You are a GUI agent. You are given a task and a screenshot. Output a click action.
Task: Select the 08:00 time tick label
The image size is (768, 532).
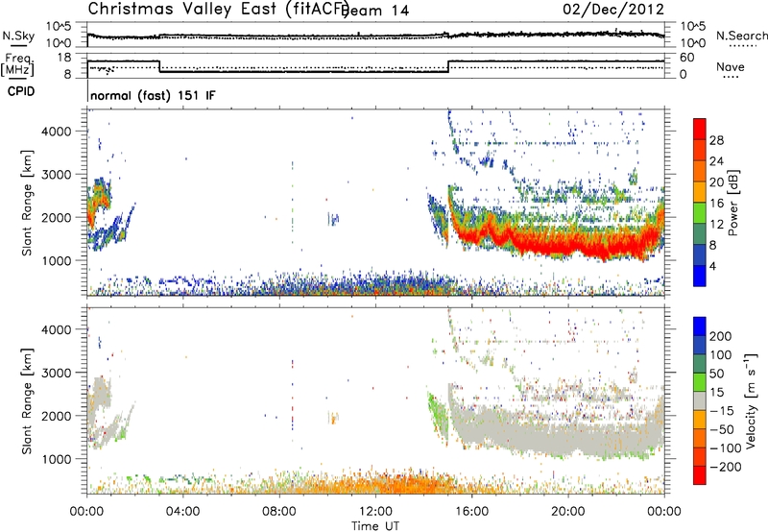(279, 512)
